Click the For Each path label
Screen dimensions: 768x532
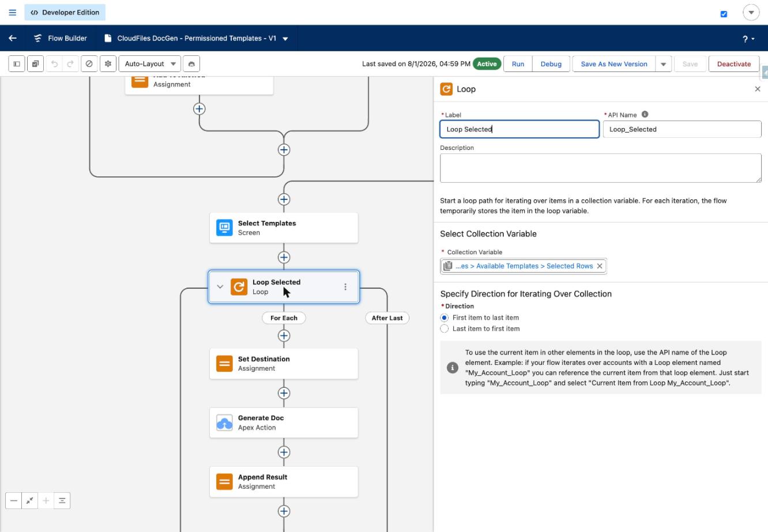284,318
